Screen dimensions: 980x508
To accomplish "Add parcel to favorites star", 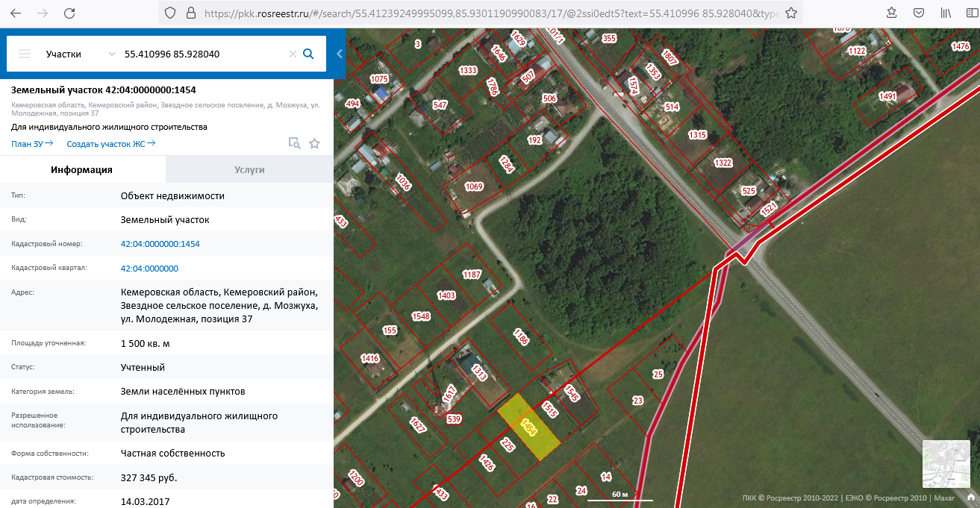I will click(x=314, y=143).
